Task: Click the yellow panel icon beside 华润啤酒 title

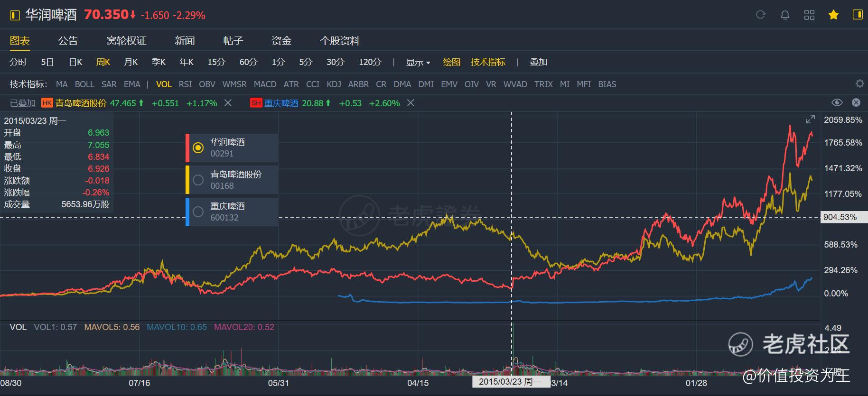Action: click(15, 15)
